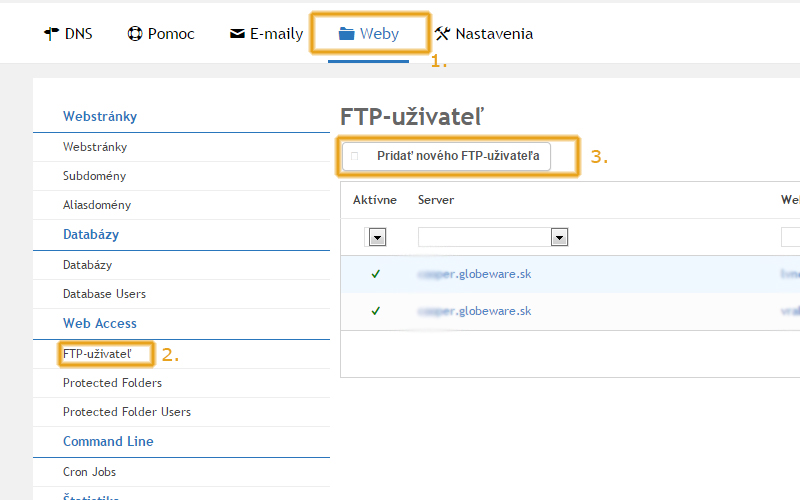The width and height of the screenshot is (800, 500).
Task: Open Aliasdomény in the sidebar
Action: 97,205
